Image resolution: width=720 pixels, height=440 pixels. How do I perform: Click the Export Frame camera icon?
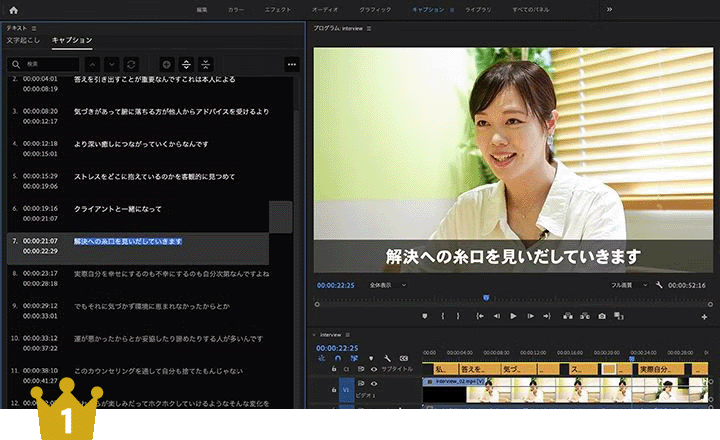click(x=602, y=316)
